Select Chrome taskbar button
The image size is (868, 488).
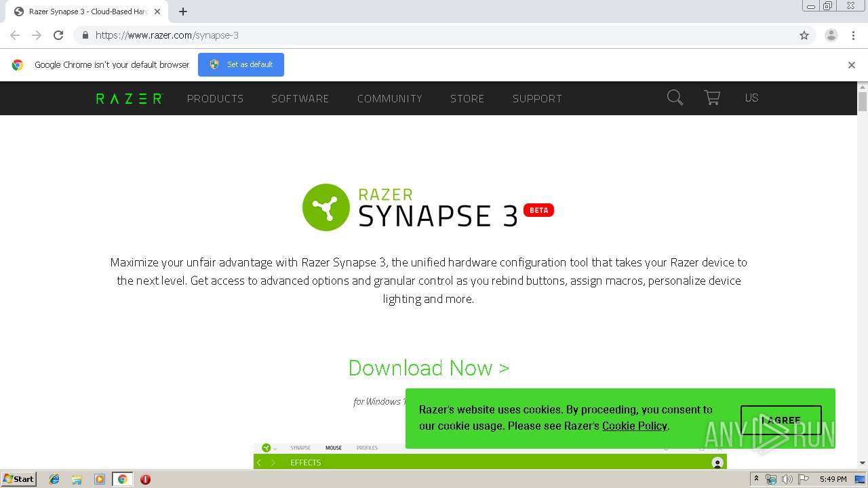click(x=123, y=479)
